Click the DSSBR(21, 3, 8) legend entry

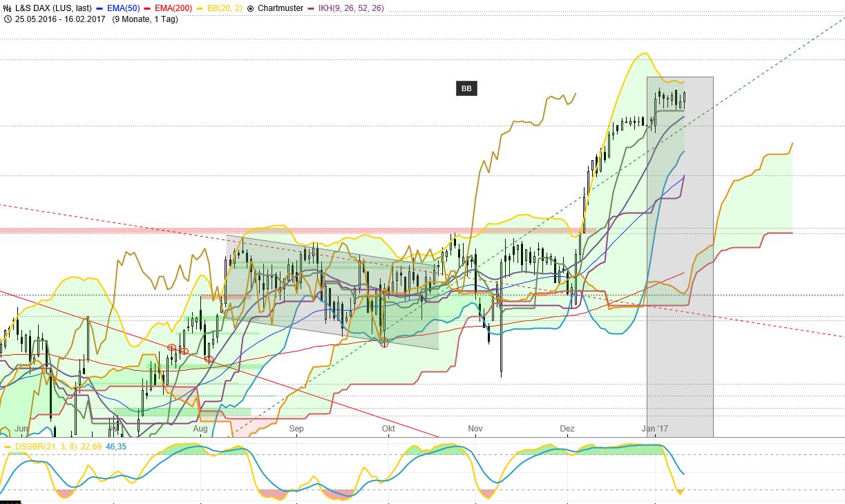[45, 448]
